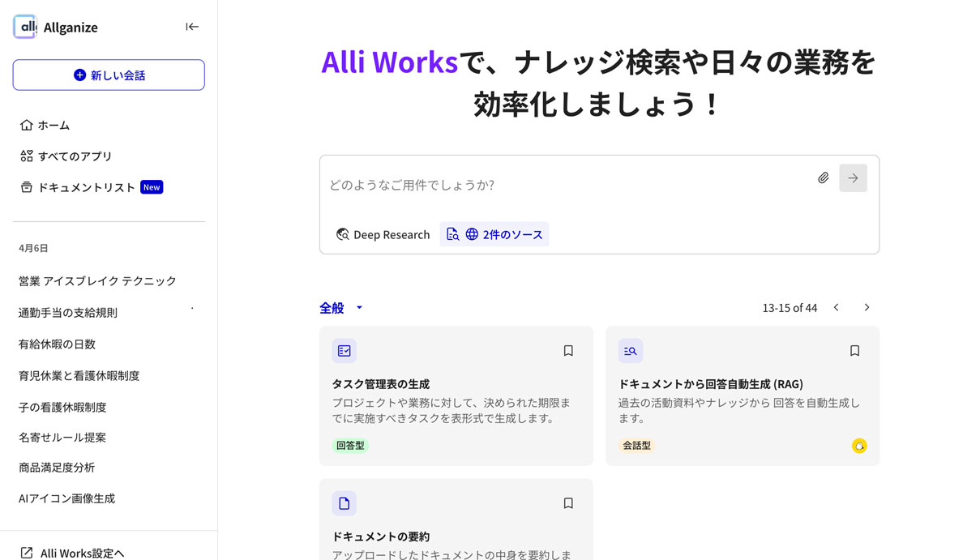Screen dimensions: 980x560
Task: Open the 2件のソース source selector
Action: (494, 234)
